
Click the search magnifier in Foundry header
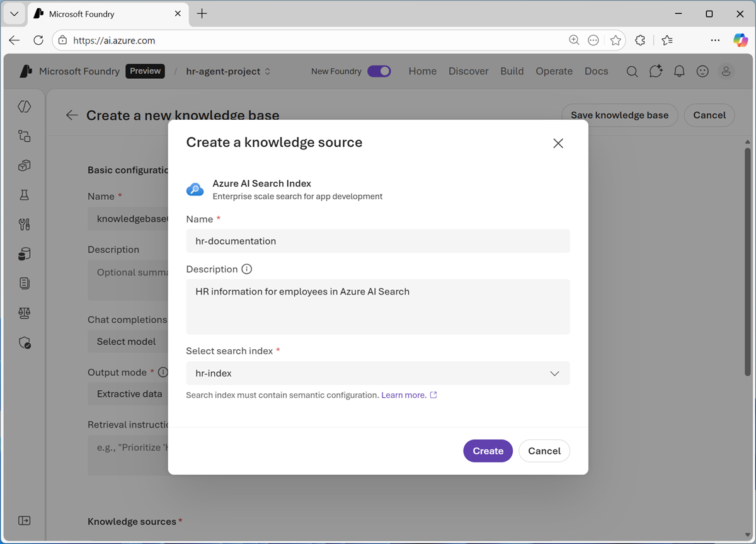pos(632,71)
